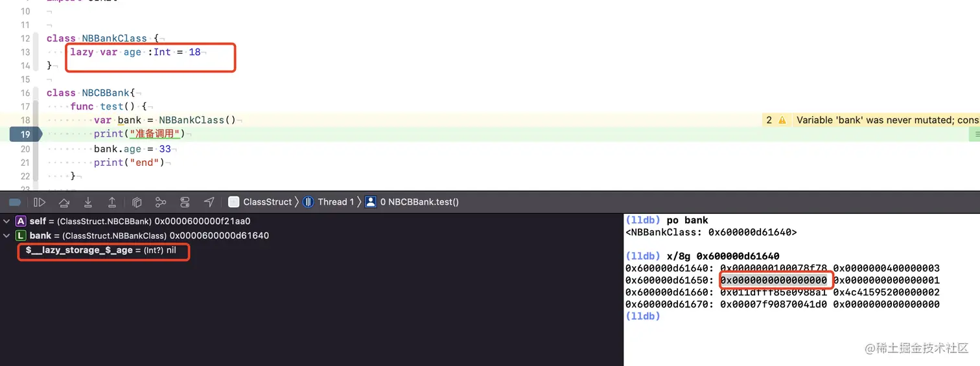Click line number 18 in gutter
980x366 pixels.
tap(25, 120)
